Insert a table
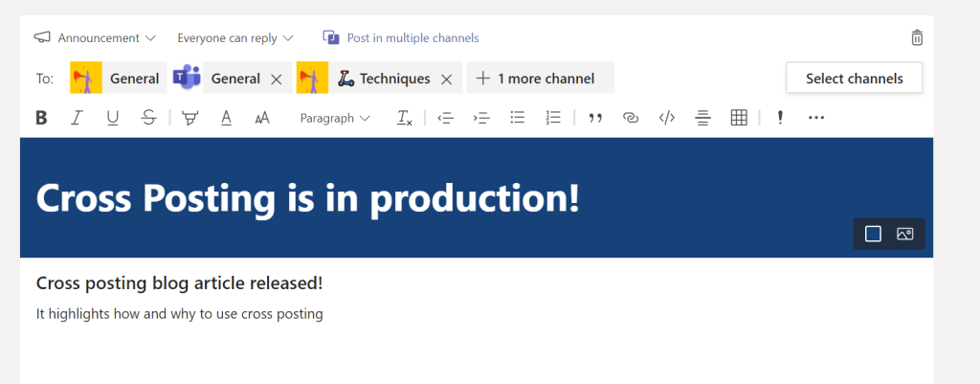Image resolution: width=980 pixels, height=384 pixels. [x=739, y=118]
